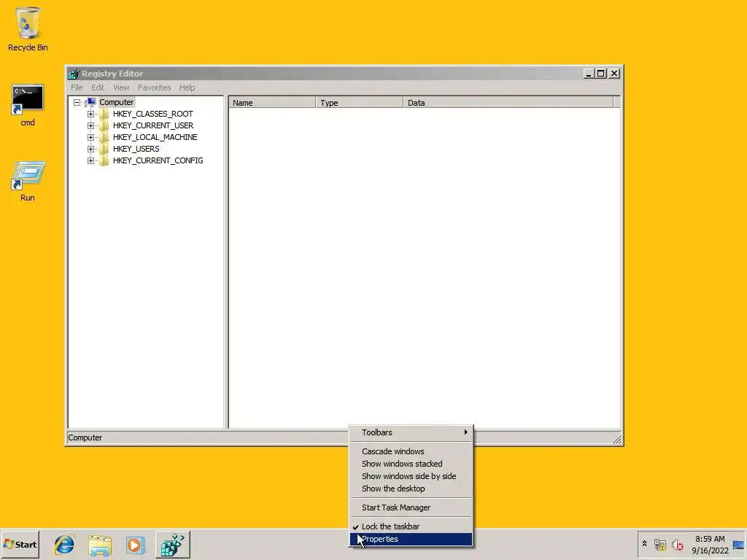Launch Windows Media Player from the taskbar
The image size is (747, 560).
coord(135,545)
